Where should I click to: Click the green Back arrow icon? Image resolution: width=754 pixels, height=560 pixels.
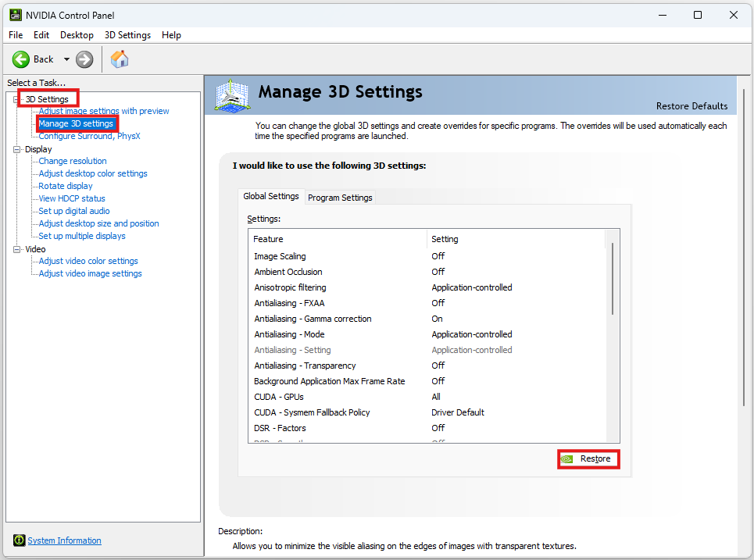(x=20, y=59)
